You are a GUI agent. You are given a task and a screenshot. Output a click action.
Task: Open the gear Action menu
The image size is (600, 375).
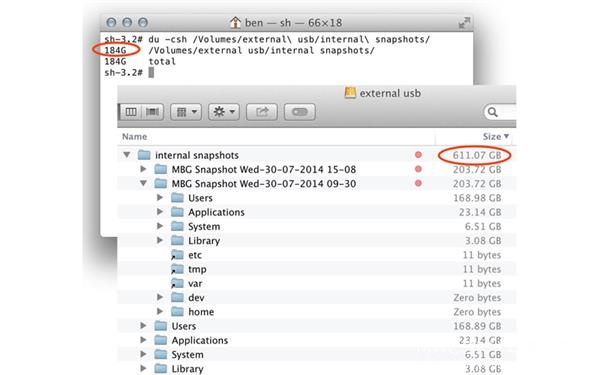tap(224, 112)
